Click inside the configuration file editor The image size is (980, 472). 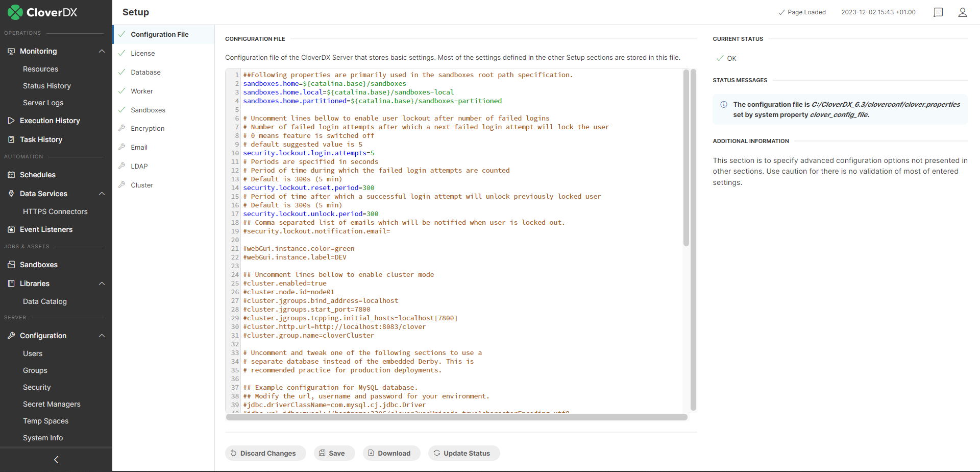(459, 240)
